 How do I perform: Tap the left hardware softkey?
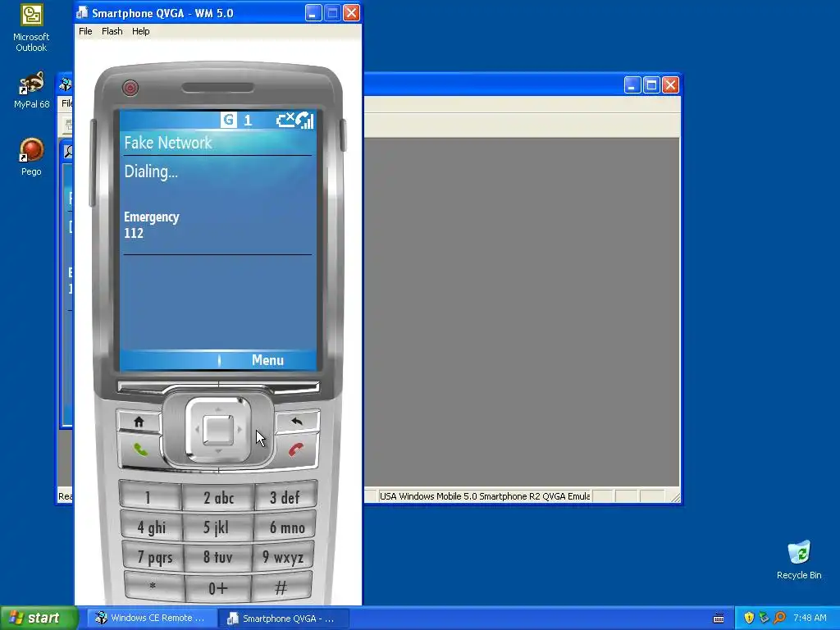[x=167, y=388]
